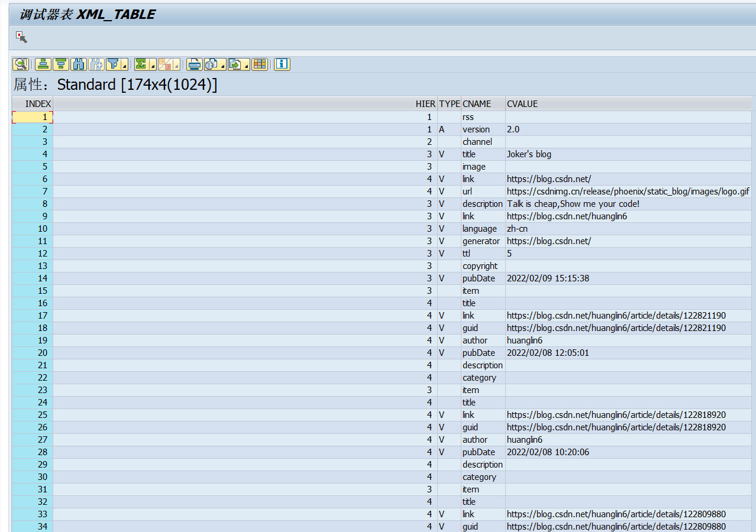Click the Sort Descending toolbar icon
Viewport: 756px width, 532px height.
(x=61, y=64)
